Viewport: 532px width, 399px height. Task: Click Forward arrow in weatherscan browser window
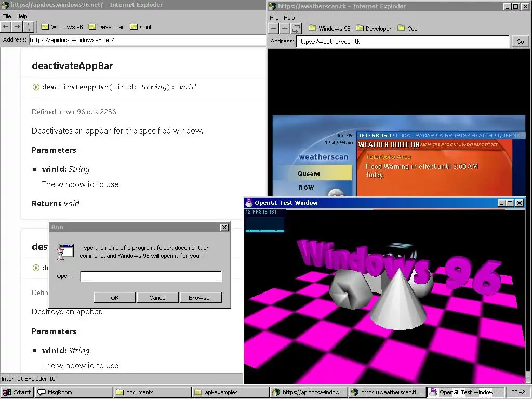(285, 29)
